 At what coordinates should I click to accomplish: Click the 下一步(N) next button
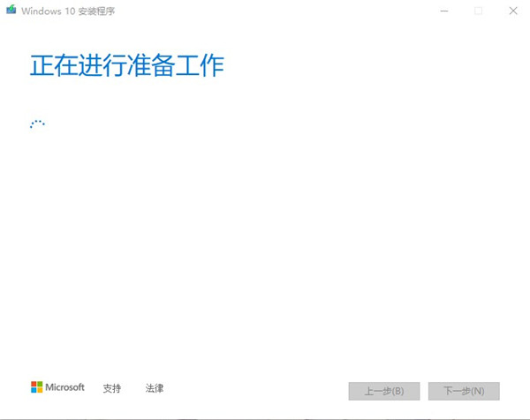[x=464, y=391]
